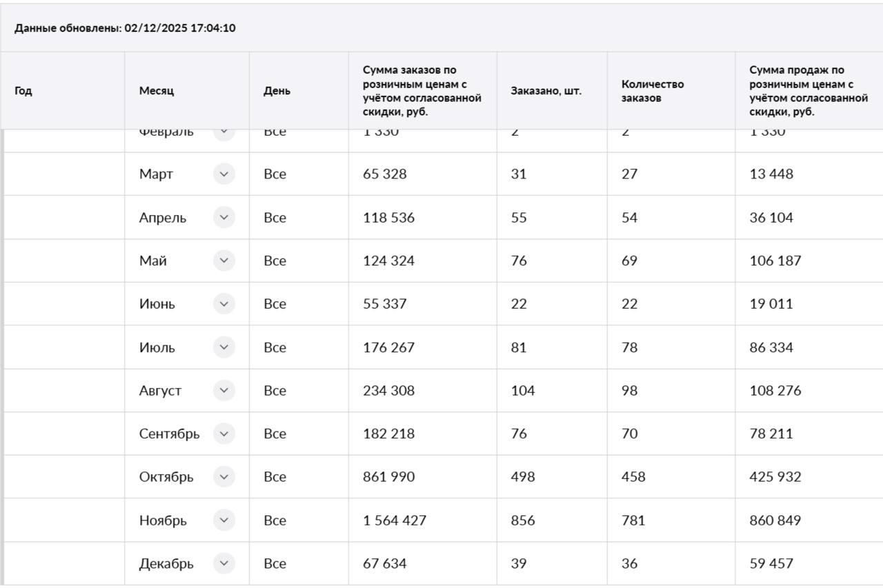Click the 425 932 sales cell for Октябрь

[x=775, y=477]
